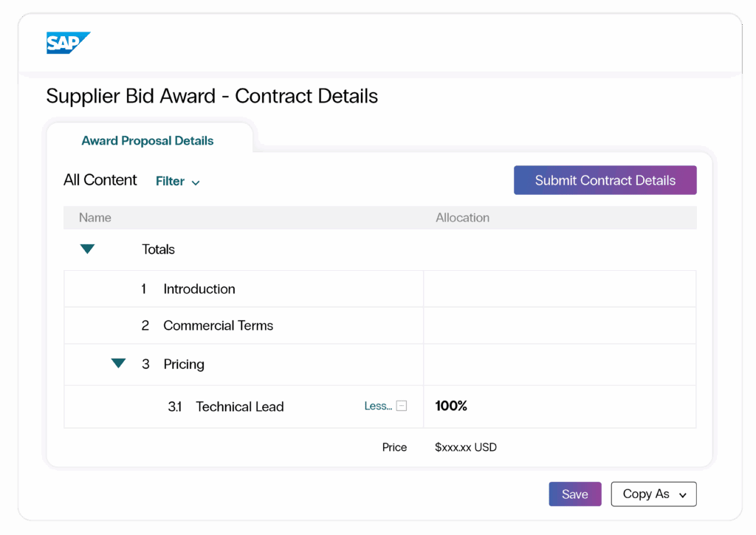Collapse the Totals section triangle
756x535 pixels.
[x=87, y=249]
